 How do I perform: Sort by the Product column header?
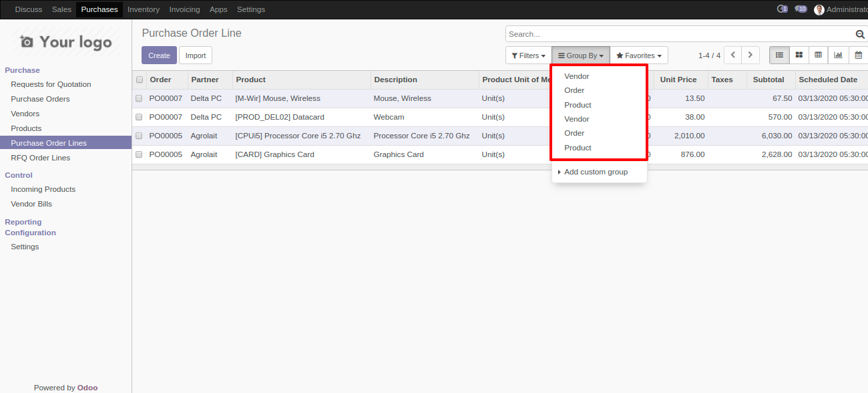[x=302, y=80]
